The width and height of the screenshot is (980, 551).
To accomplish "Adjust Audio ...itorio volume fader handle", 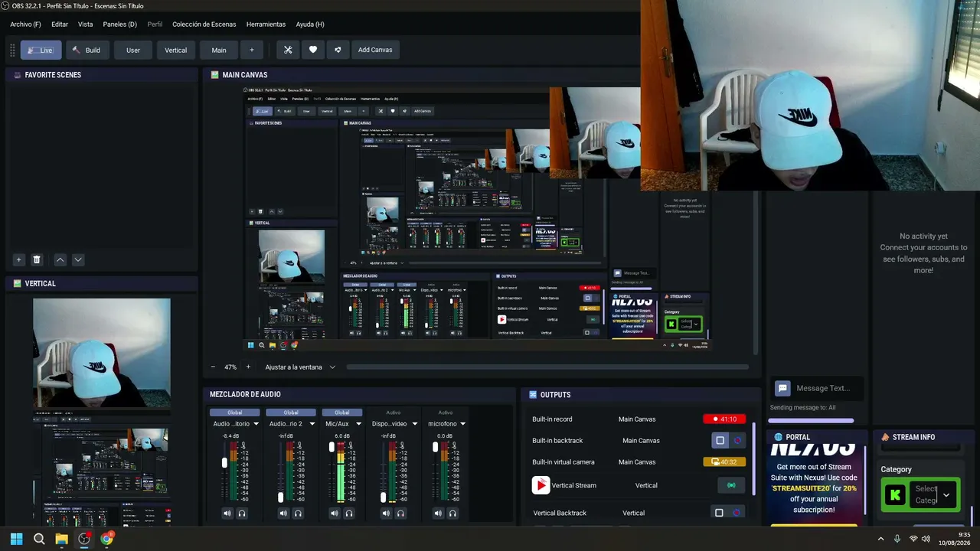I will click(x=224, y=462).
